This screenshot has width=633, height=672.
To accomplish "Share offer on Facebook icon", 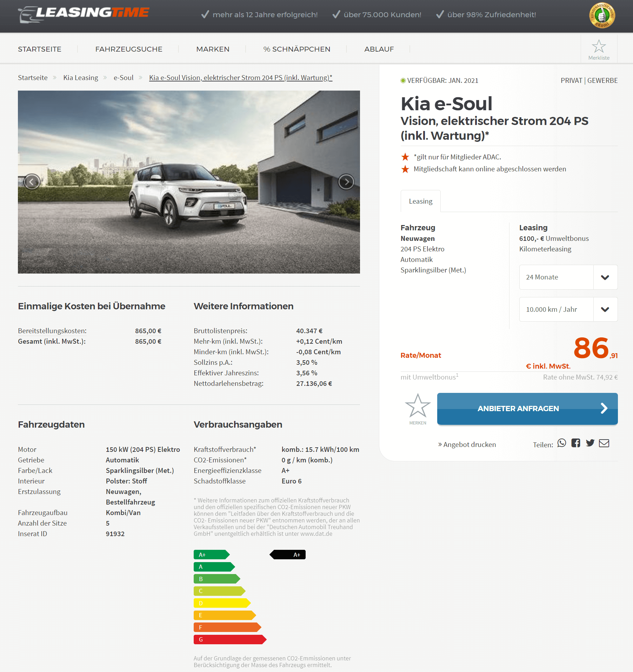I will tap(575, 443).
